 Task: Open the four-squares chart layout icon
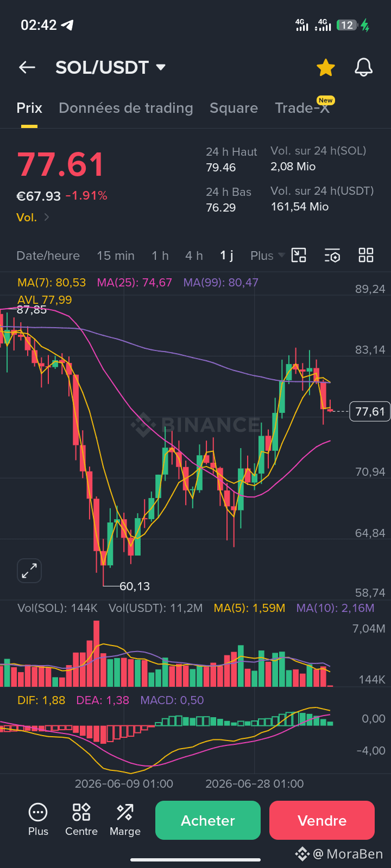click(366, 256)
